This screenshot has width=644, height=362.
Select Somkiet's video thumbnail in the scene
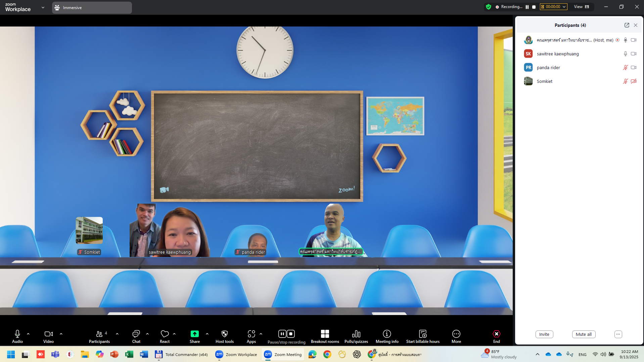point(89,230)
